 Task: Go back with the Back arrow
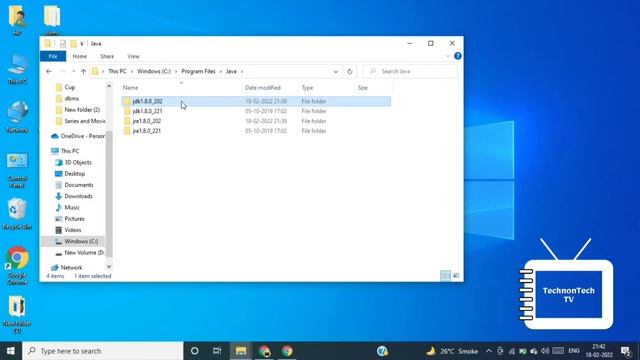click(49, 71)
